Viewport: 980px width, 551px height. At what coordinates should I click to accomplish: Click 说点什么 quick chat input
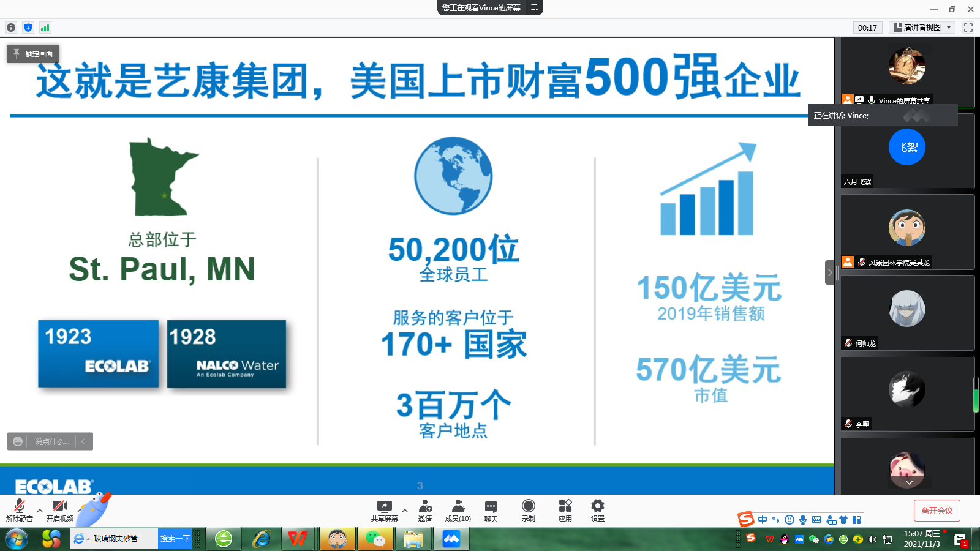(x=51, y=441)
